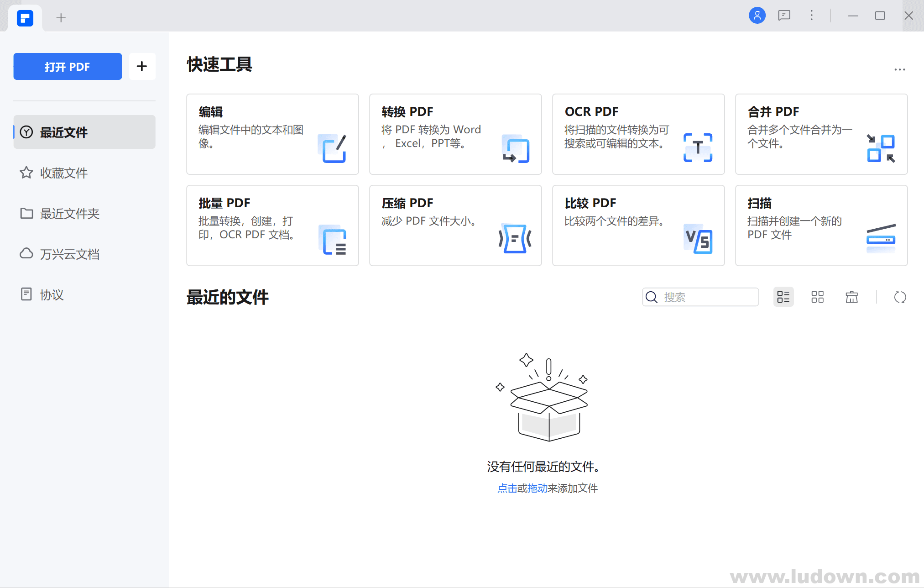Keep list view active for recent files
The image size is (924, 588).
click(783, 297)
